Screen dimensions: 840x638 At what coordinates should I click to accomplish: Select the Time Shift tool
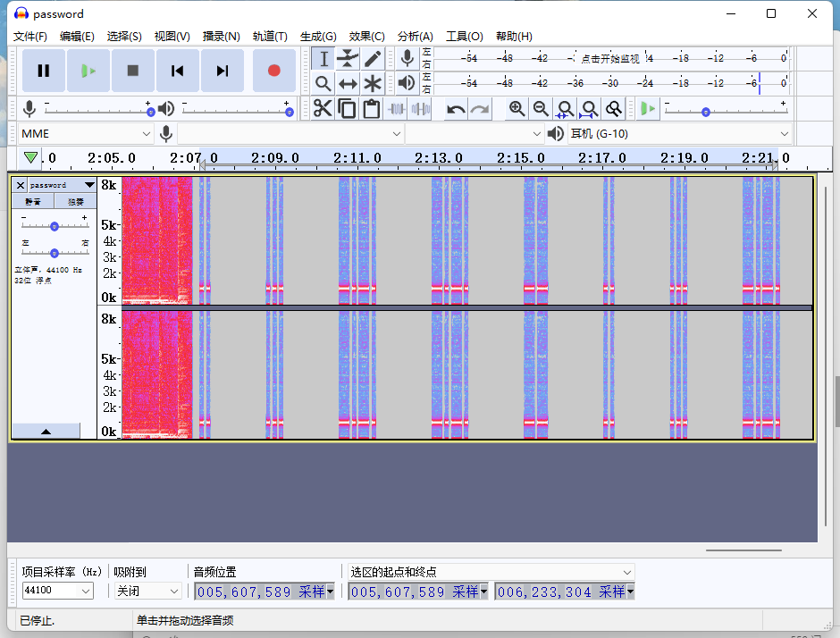(348, 84)
